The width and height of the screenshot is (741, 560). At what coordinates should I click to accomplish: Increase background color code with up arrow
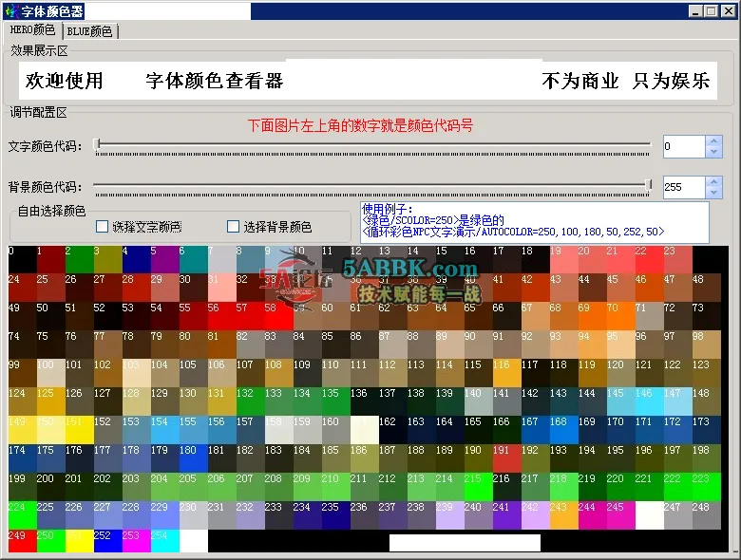tap(713, 182)
